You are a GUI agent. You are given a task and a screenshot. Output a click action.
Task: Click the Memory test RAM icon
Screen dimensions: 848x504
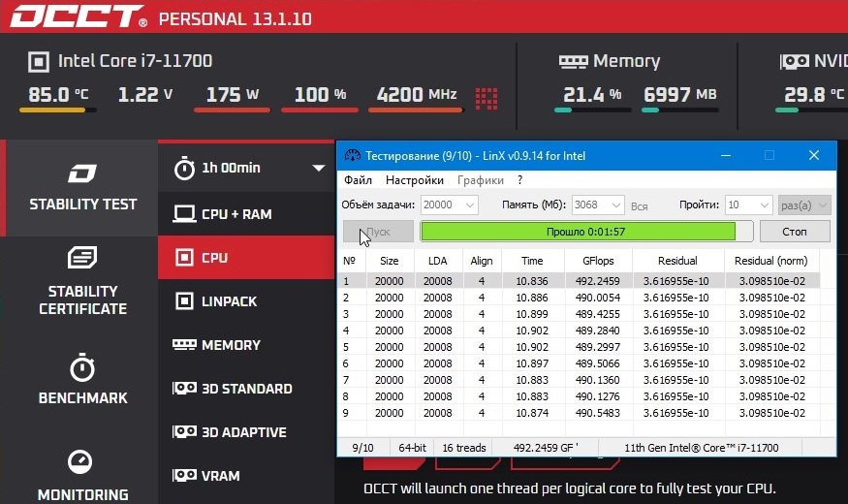[184, 344]
